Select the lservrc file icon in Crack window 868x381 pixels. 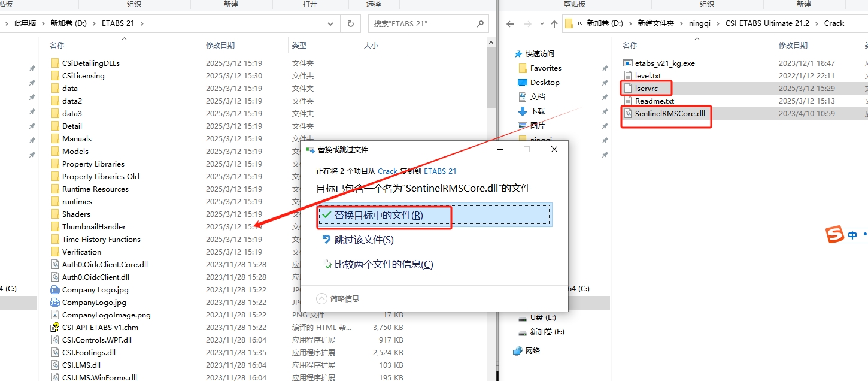click(x=628, y=89)
